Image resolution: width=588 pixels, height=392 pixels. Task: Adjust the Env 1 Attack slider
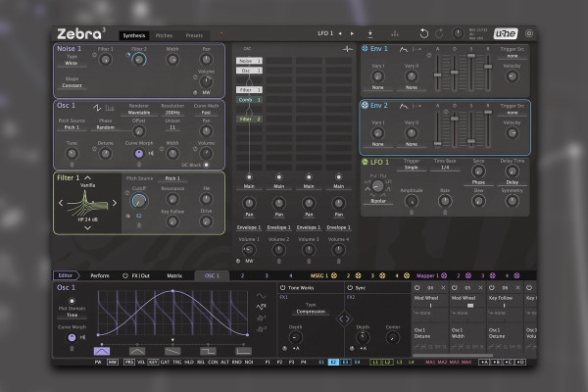(437, 73)
